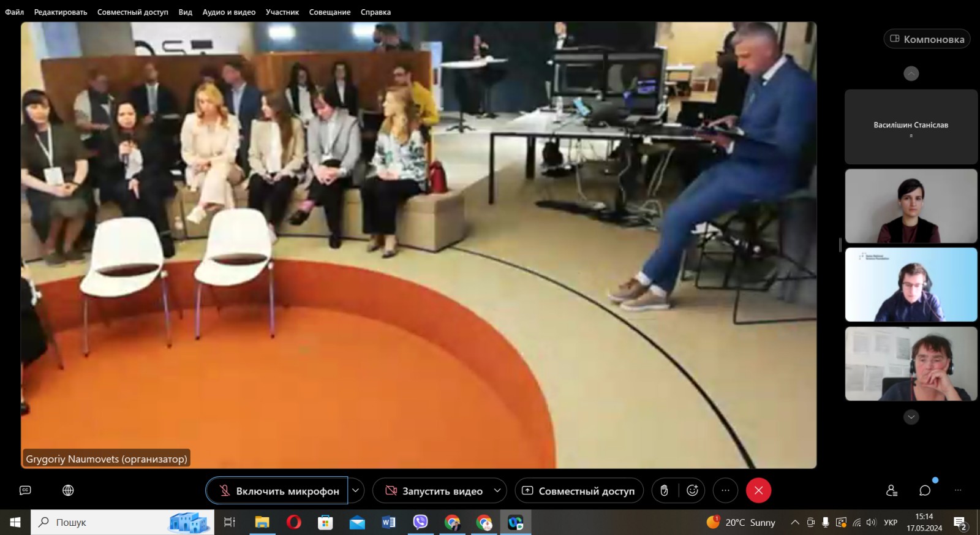
Task: Click Grygoriy Naumovets (организатор) name label
Action: tap(107, 458)
